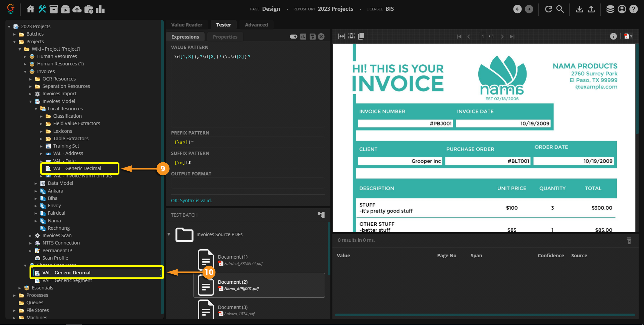This screenshot has width=644, height=325.
Task: Click the search magnifier icon
Action: point(560,9)
